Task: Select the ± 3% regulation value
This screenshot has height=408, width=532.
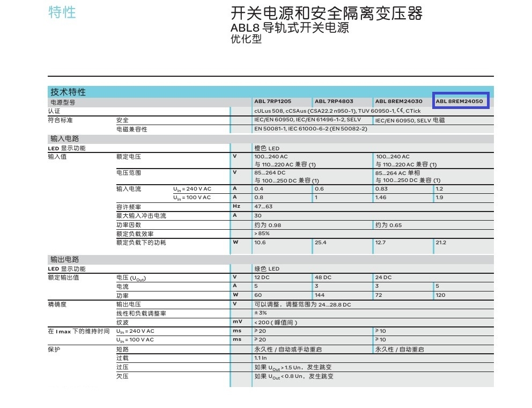Action: [261, 313]
